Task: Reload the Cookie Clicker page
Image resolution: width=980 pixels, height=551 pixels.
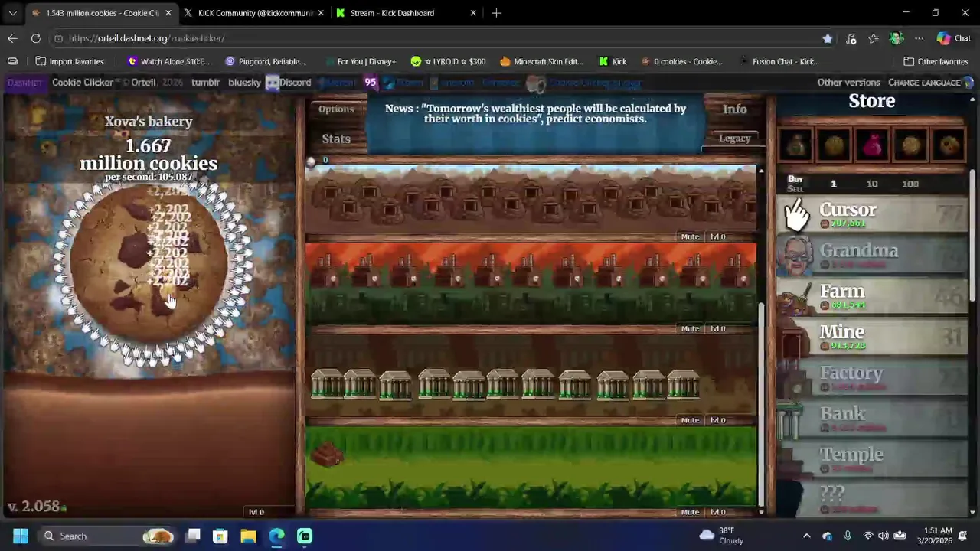Action: (x=36, y=38)
